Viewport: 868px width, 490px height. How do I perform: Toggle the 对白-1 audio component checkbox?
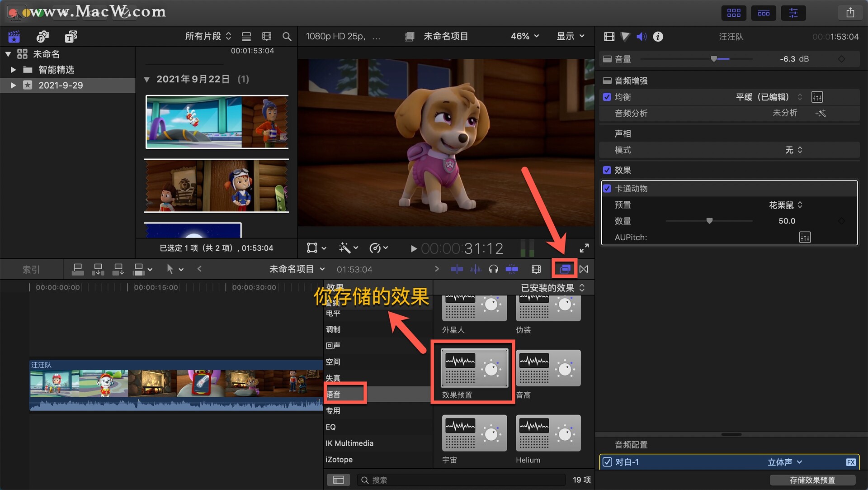[608, 462]
